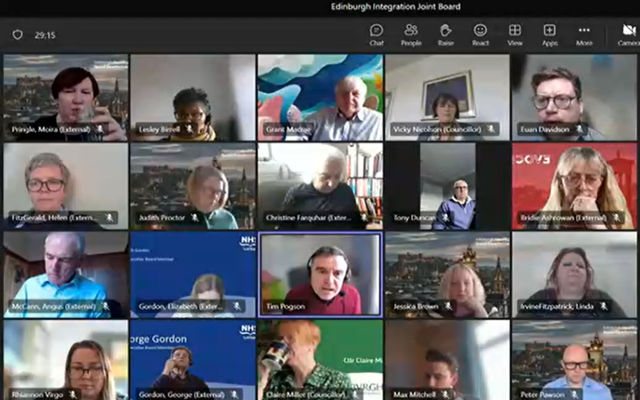Click muted mic icon beside Judith Proctor
This screenshot has height=400, width=640.
pyautogui.click(x=195, y=218)
